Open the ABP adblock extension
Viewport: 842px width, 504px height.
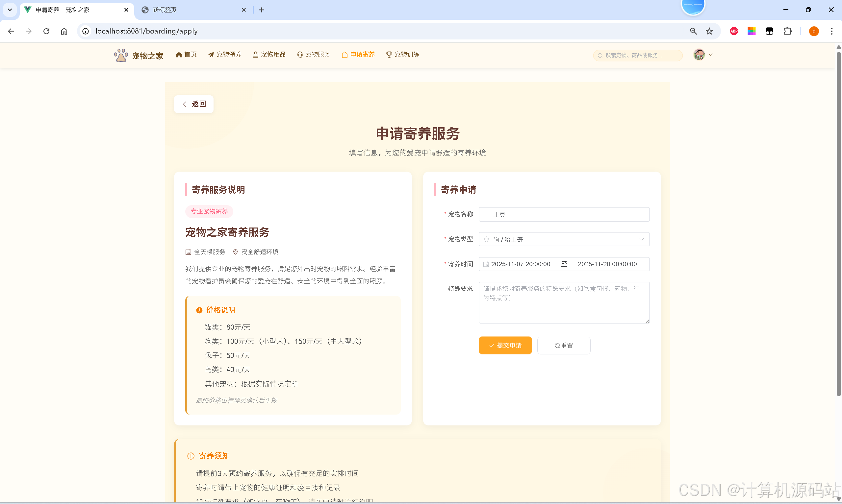tap(734, 31)
